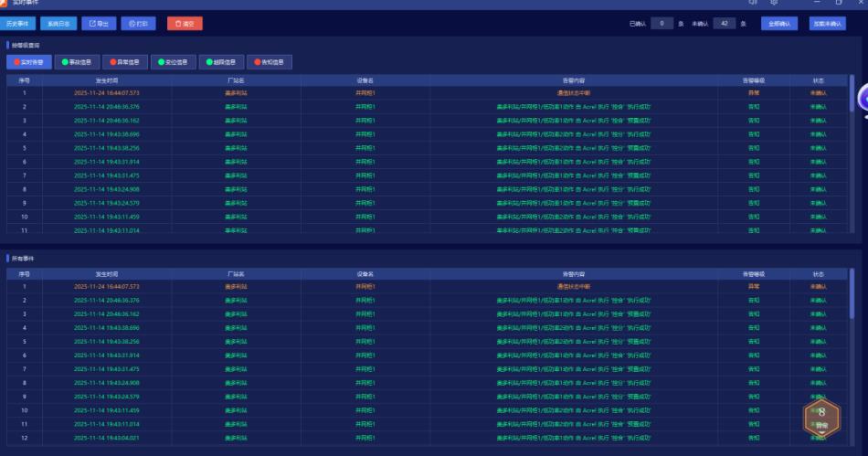The width and height of the screenshot is (868, 456).
Task: Open the 系统日志 tab
Action: 58,23
